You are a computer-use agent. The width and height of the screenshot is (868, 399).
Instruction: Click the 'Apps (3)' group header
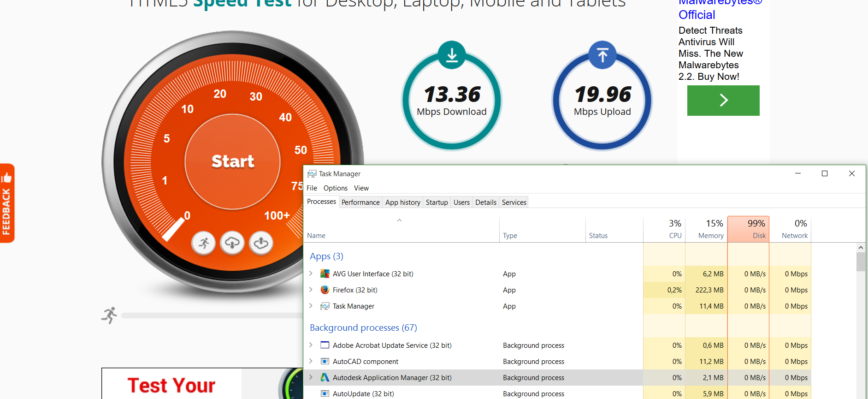pyautogui.click(x=326, y=256)
